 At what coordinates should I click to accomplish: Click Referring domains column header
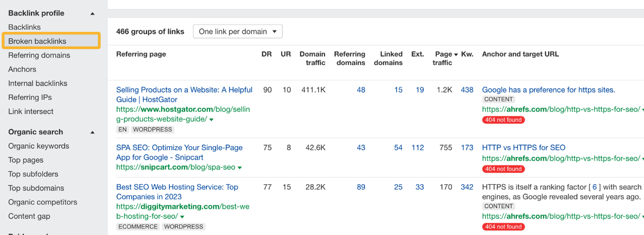click(x=350, y=58)
